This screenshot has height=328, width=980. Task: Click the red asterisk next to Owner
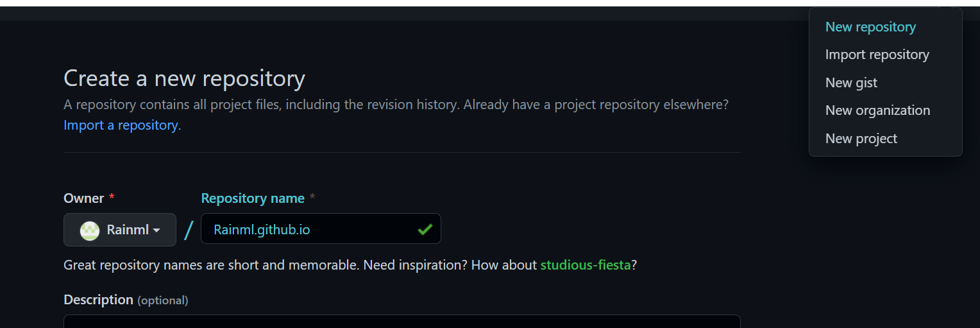coord(112,198)
